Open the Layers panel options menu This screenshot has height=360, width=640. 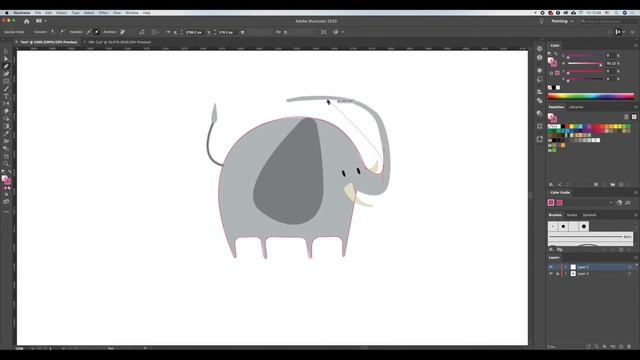[x=635, y=258]
